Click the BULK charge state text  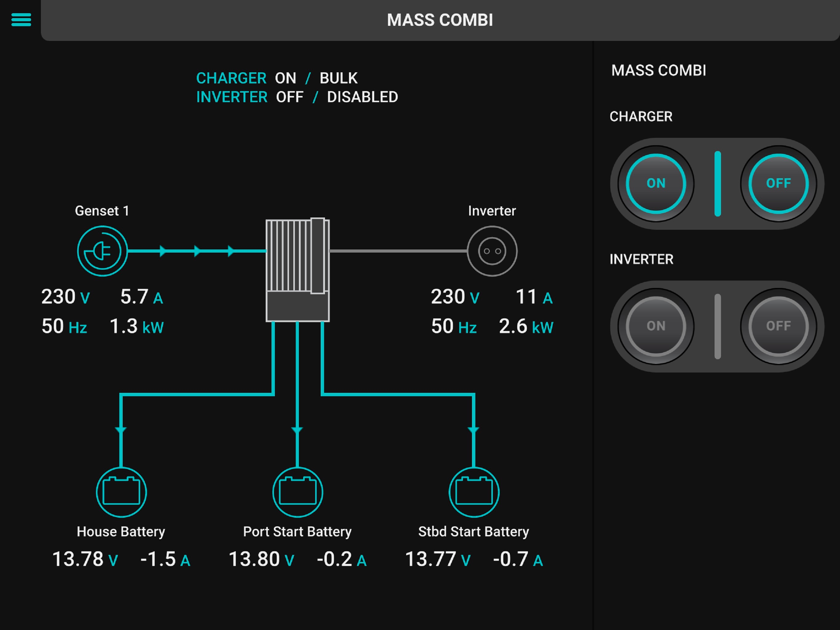(338, 78)
